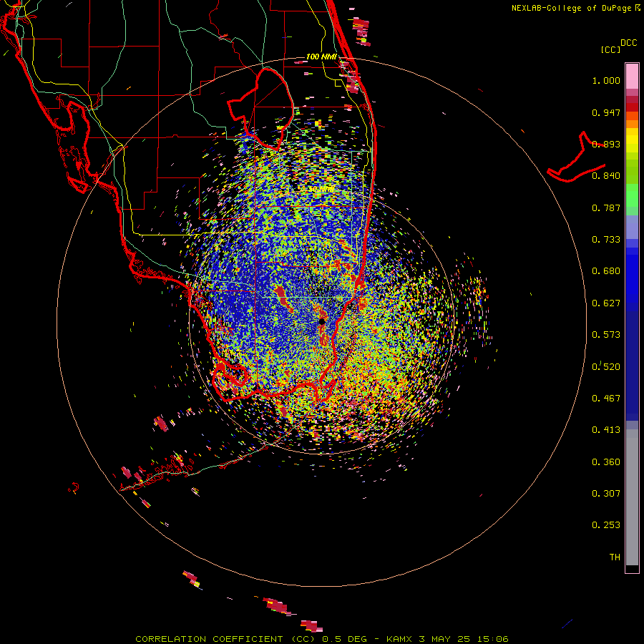Click the 50 NMI range ring label
The height and width of the screenshot is (644, 644).
[x=321, y=189]
